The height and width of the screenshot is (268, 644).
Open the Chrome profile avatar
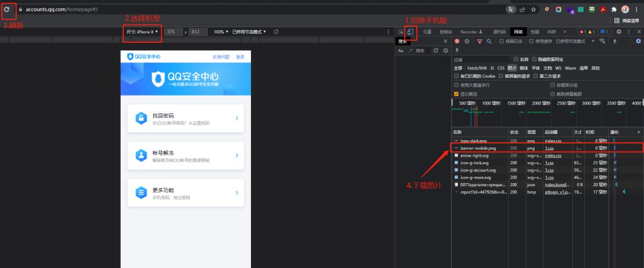625,9
